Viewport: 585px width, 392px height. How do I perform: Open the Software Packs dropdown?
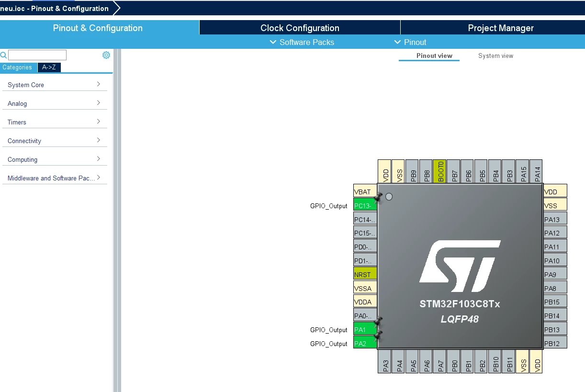[x=302, y=42]
